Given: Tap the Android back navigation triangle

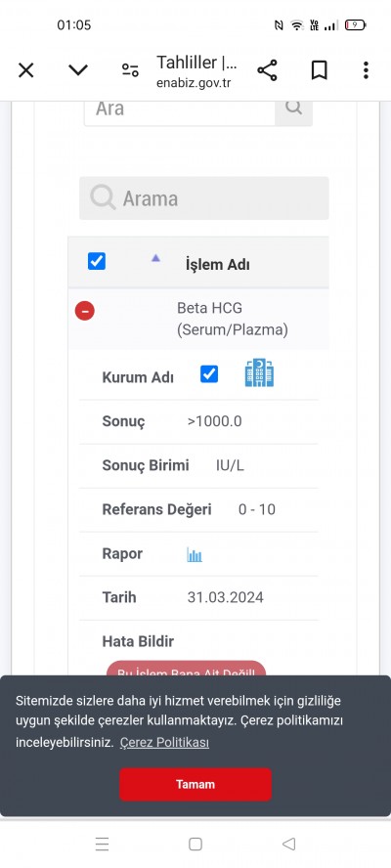Looking at the screenshot, I should coord(288,844).
